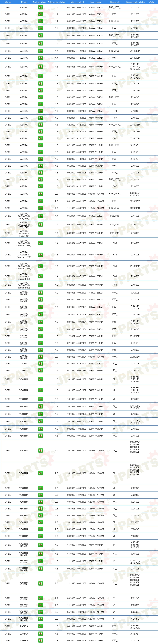Click fuel icon in VECTRA 144kW / 196KM row
Image resolution: width=158 pixels, height=644 pixels.
(40, 522)
